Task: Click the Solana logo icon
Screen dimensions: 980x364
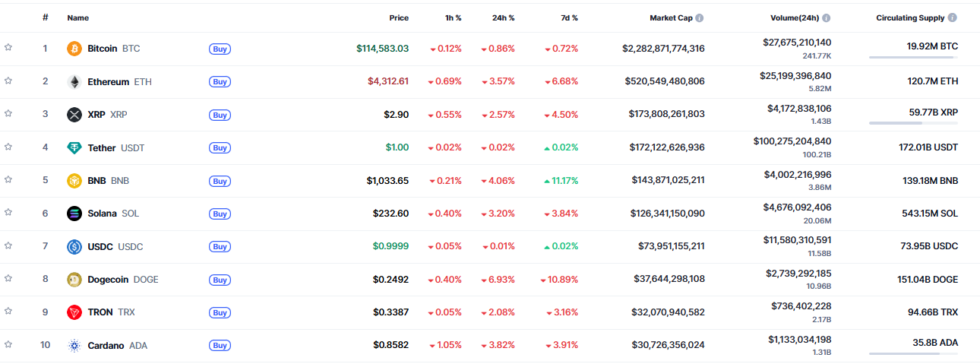Action: [x=74, y=214]
